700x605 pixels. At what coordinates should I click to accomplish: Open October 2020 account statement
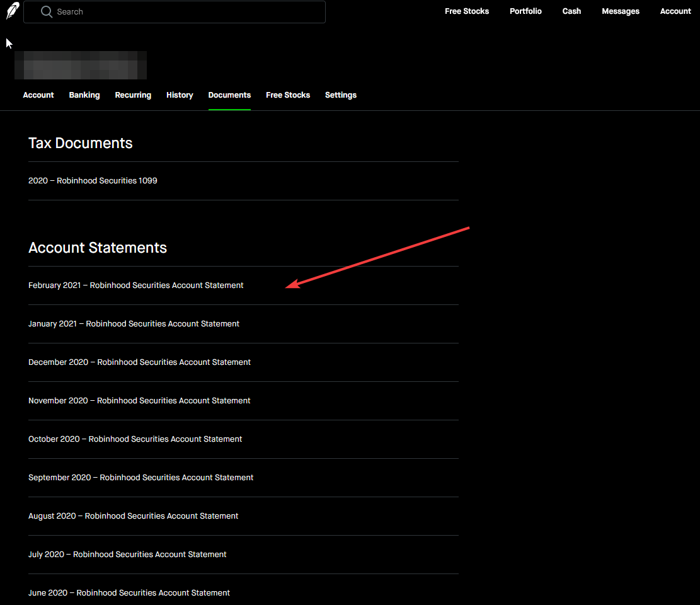135,439
